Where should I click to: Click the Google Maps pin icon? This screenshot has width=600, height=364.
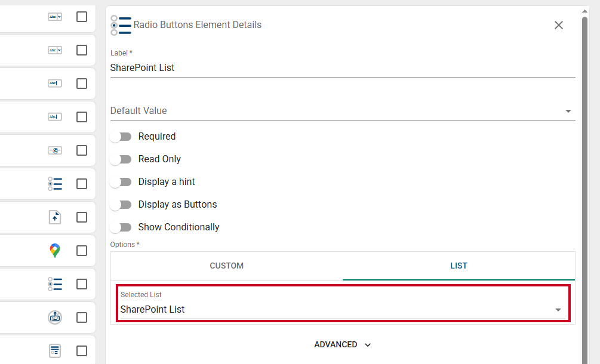(55, 251)
